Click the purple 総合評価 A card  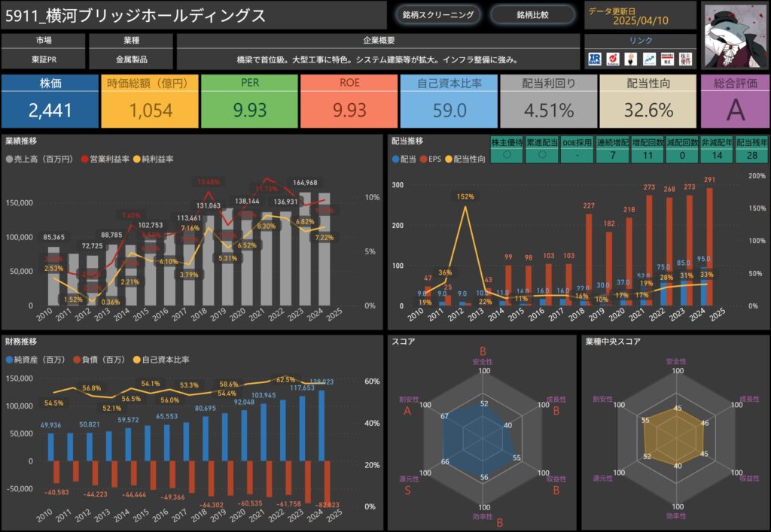[736, 102]
